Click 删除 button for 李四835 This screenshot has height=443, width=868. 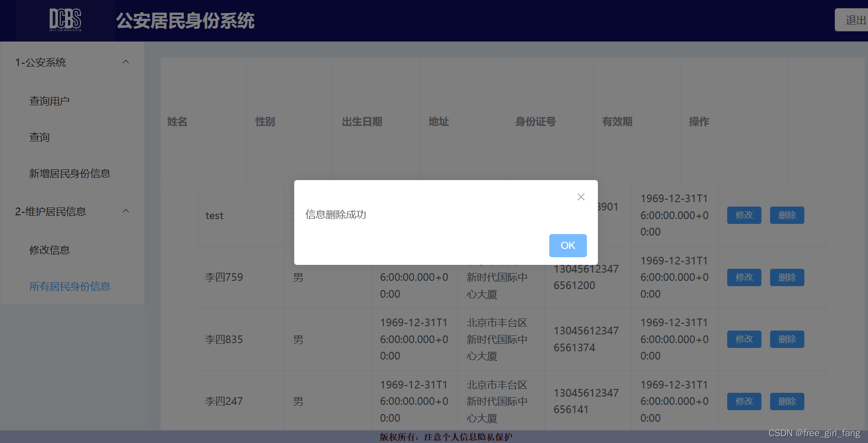pyautogui.click(x=787, y=339)
